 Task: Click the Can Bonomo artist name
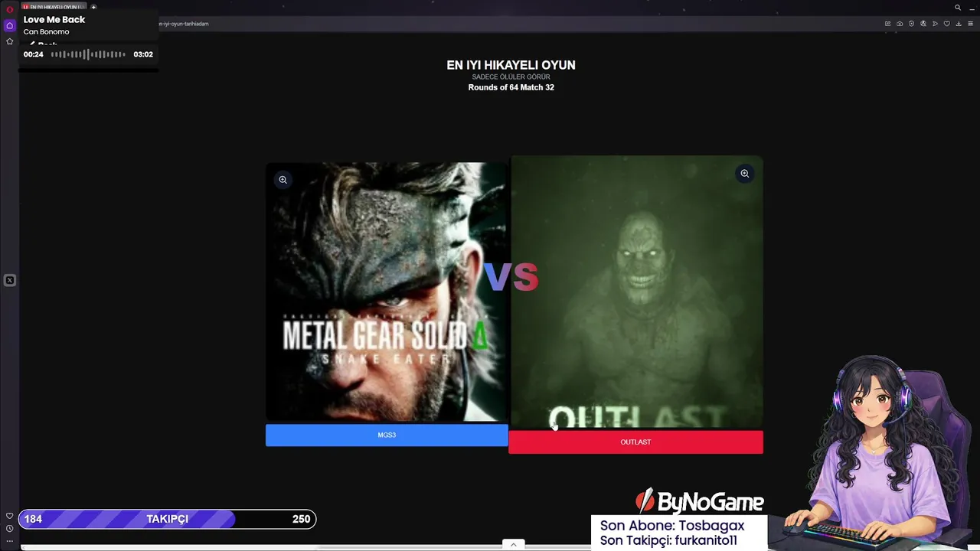[x=46, y=32]
